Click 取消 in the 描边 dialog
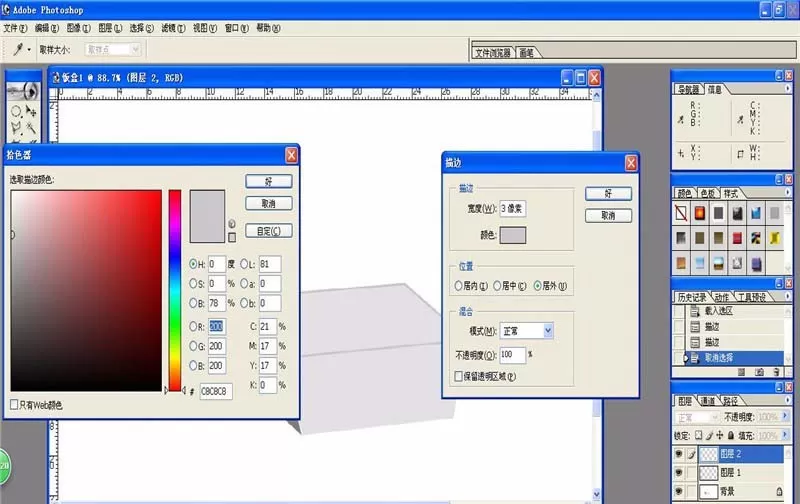The image size is (800, 504). point(608,215)
